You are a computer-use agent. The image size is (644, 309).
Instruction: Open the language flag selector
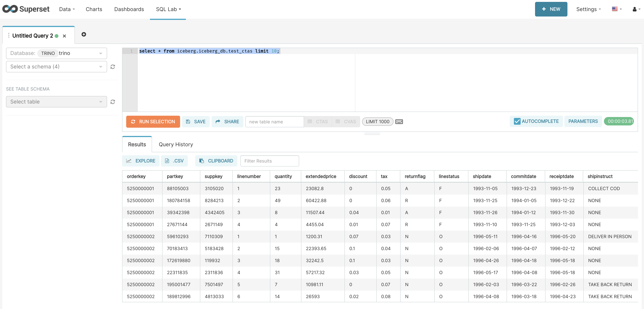[x=616, y=9]
